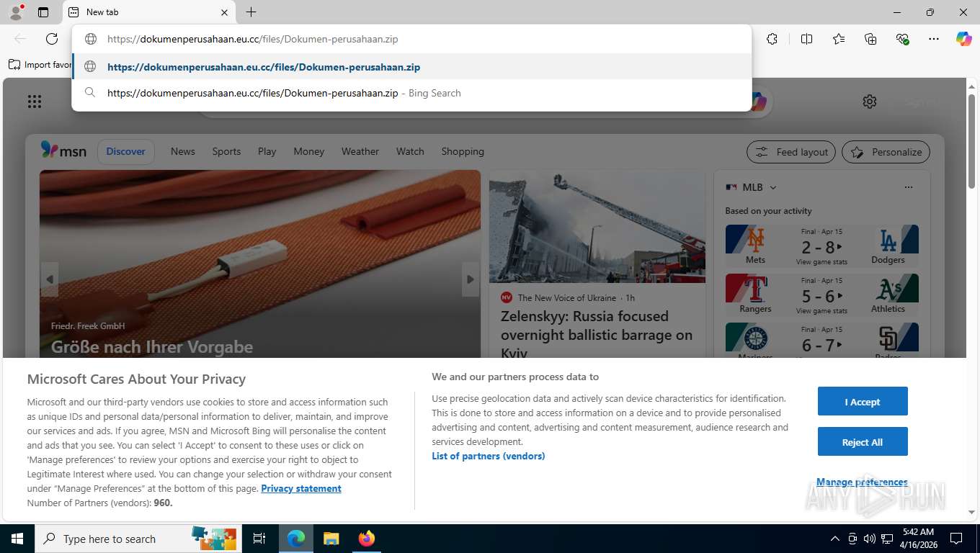Open The New Voice of Ukraine source
The image size is (980, 553).
tap(567, 297)
